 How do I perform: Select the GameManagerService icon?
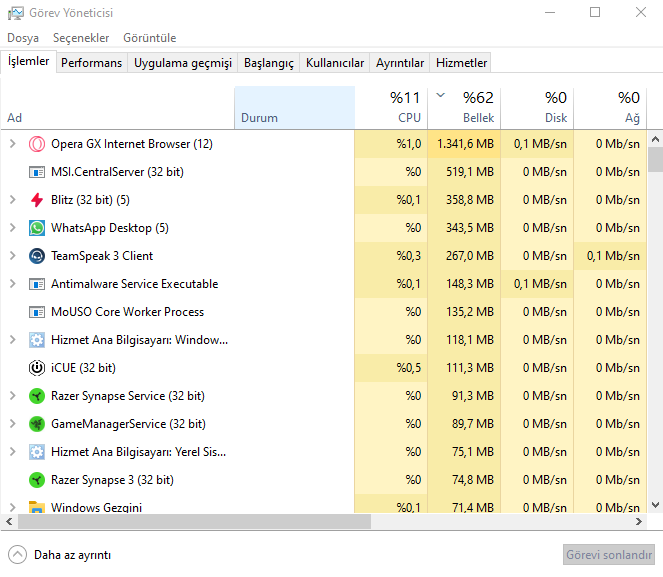click(37, 424)
